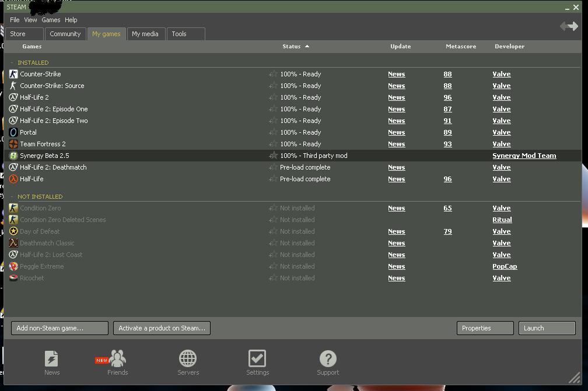Switch to the Tools tab
This screenshot has width=588, height=391.
185,34
